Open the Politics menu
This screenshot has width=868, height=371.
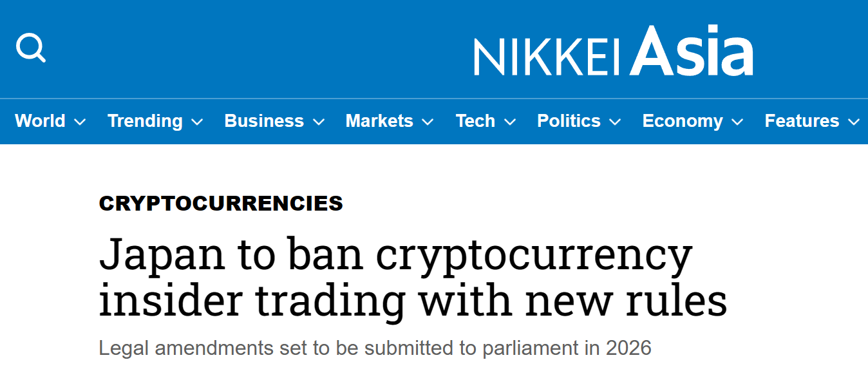(569, 121)
